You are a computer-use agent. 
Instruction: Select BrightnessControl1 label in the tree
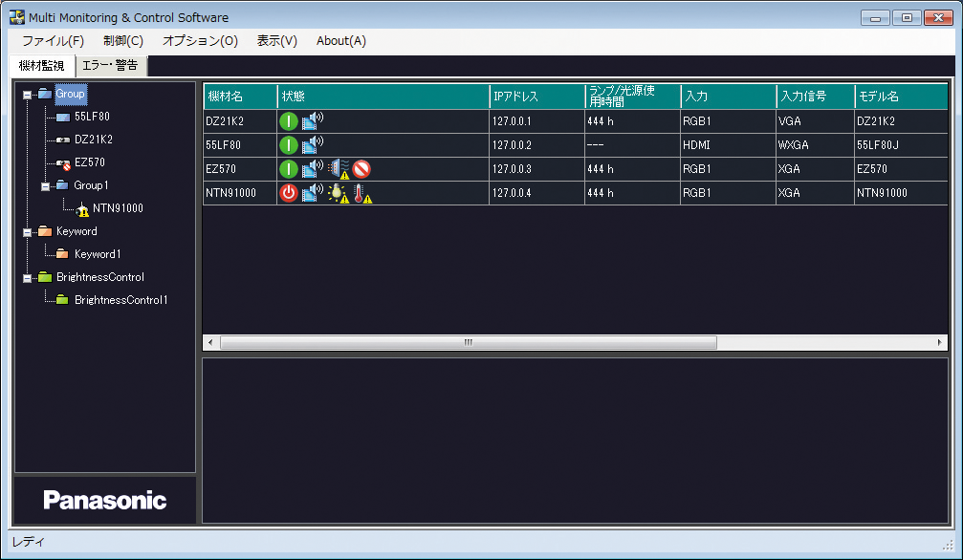click(x=121, y=300)
